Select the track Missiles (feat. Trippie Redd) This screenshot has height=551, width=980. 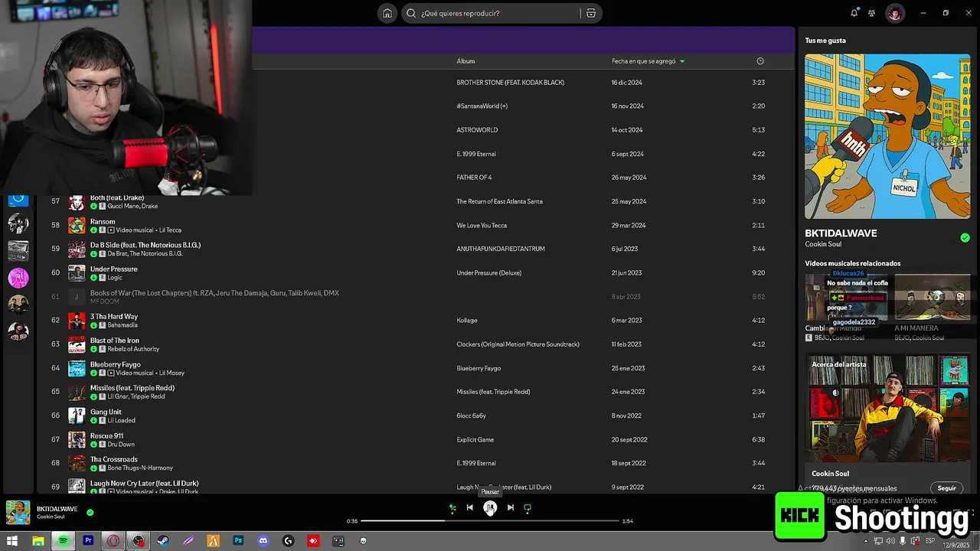coord(132,388)
